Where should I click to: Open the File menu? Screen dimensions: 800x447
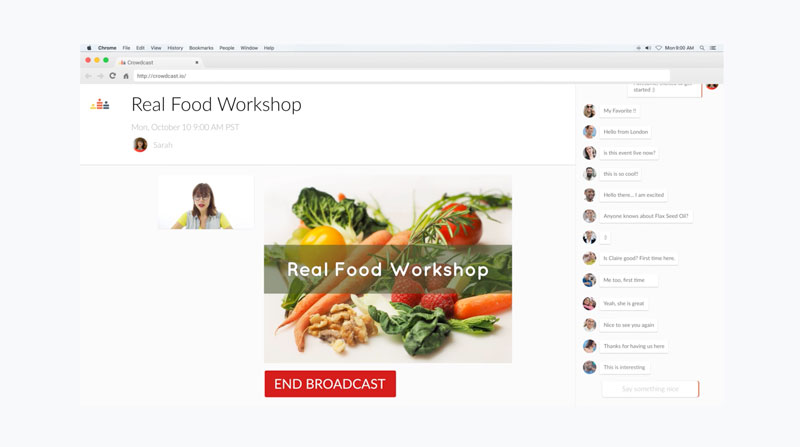click(x=126, y=48)
